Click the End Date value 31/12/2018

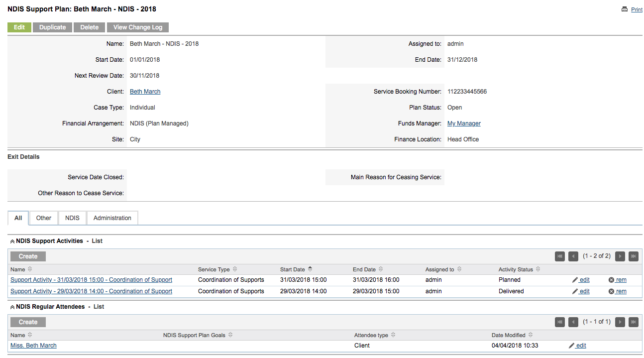point(462,60)
